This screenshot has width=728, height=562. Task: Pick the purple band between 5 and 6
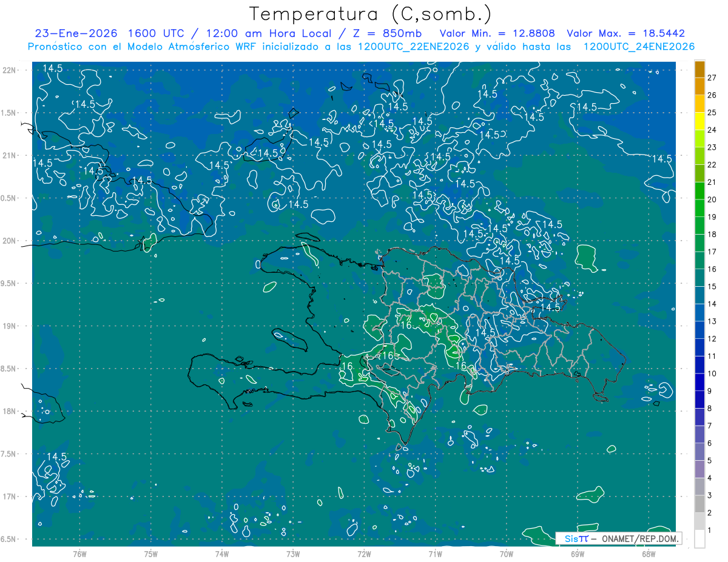tap(699, 452)
